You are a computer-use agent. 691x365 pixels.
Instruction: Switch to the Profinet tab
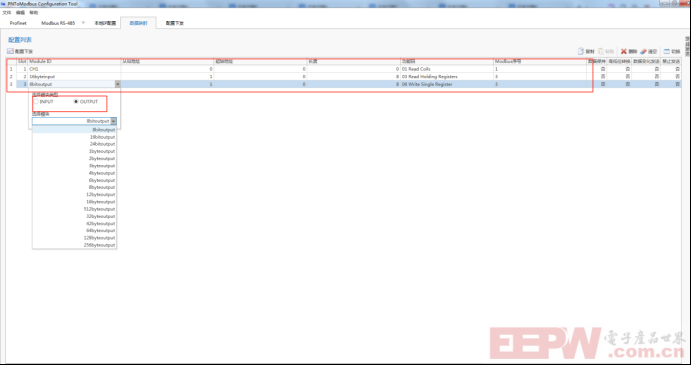[19, 23]
